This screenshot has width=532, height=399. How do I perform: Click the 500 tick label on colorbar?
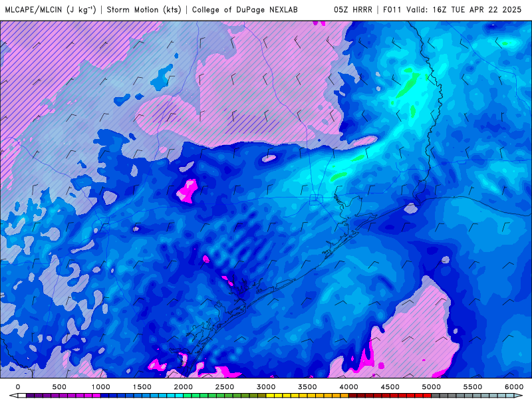(x=59, y=387)
